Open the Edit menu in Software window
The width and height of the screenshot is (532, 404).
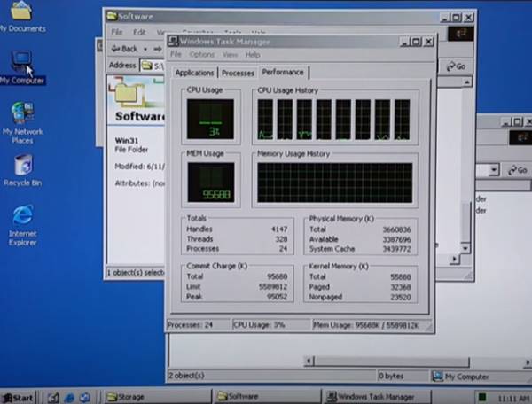[x=139, y=32]
